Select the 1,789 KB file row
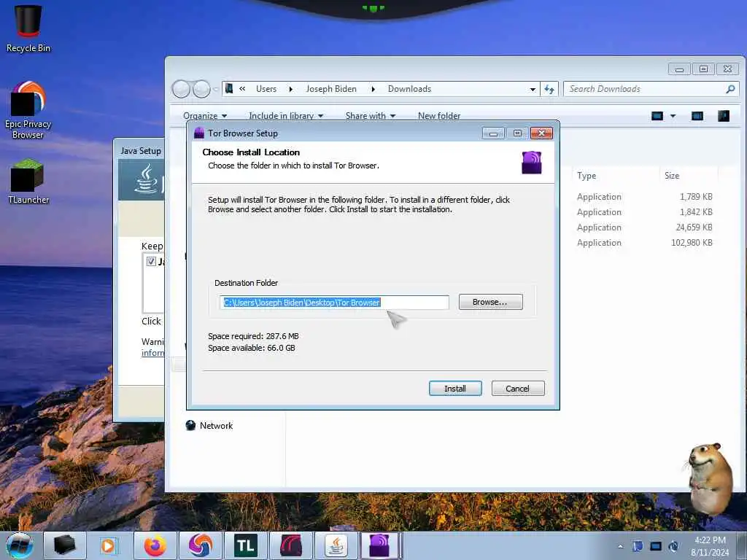 [644, 197]
